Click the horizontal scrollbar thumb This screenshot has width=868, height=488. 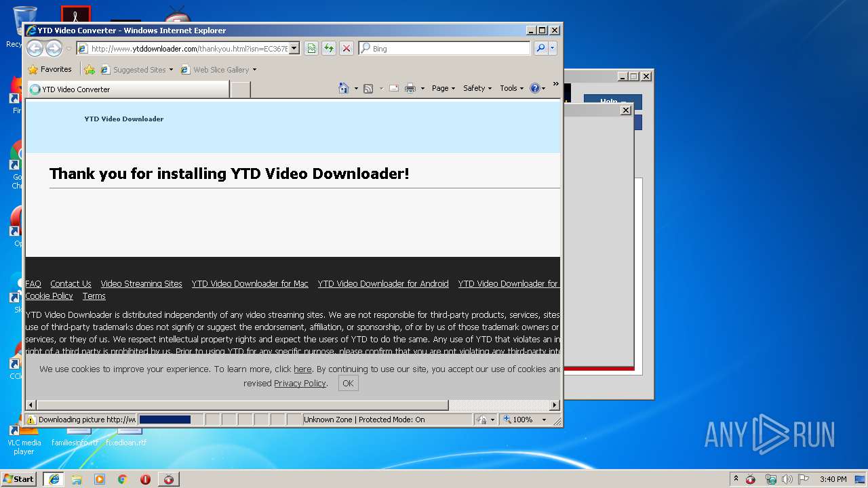point(243,405)
